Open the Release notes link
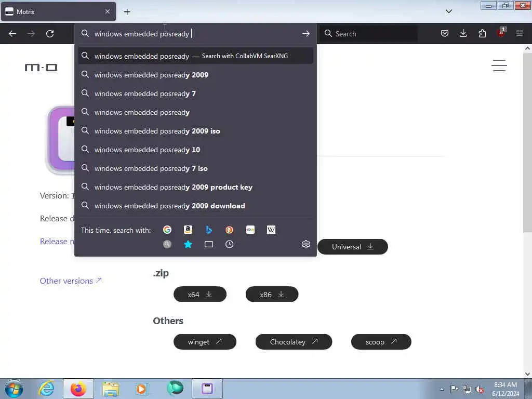This screenshot has width=532, height=399. [57, 241]
